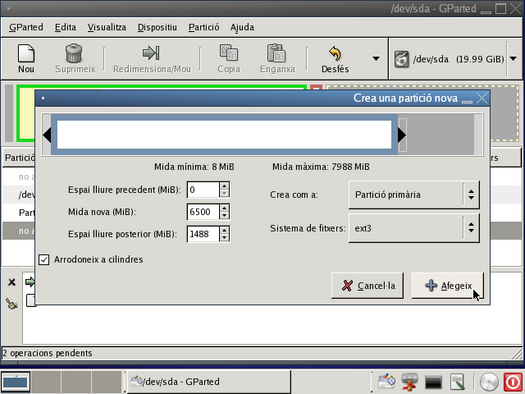The height and width of the screenshot is (394, 525).
Task: Click the Nou new partition icon
Action: tap(26, 53)
